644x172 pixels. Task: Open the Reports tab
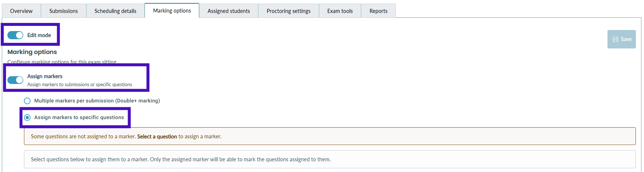[x=378, y=11]
